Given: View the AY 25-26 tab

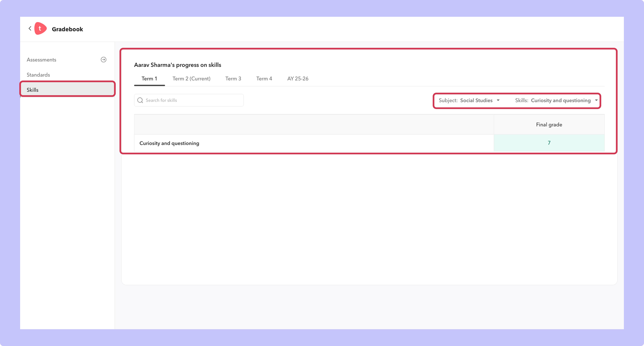Looking at the screenshot, I should coord(298,79).
